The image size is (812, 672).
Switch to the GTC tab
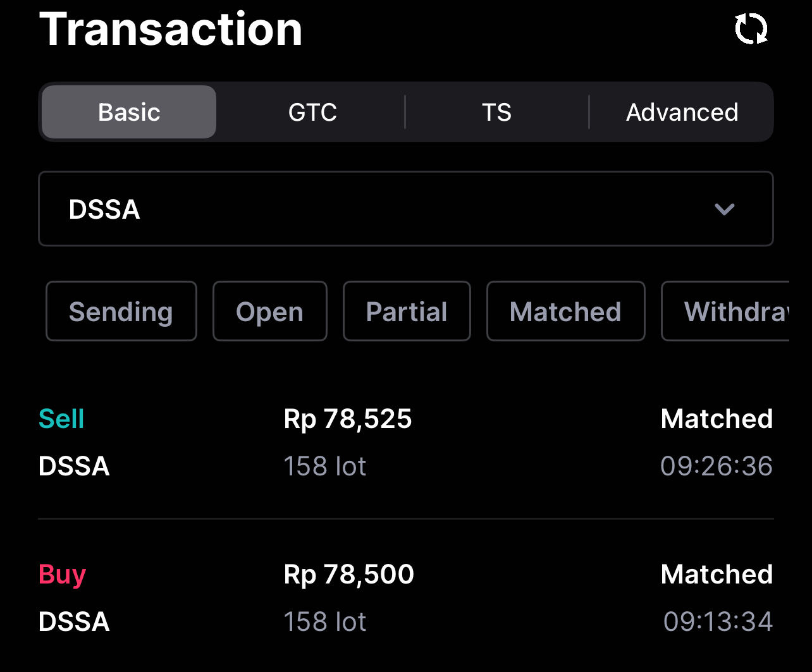click(312, 112)
